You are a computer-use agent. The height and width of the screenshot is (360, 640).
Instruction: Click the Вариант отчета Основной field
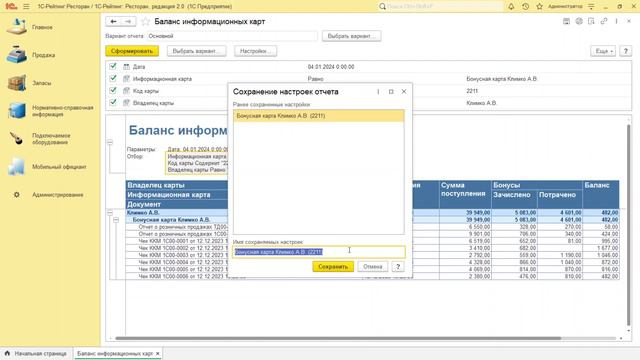(x=232, y=36)
